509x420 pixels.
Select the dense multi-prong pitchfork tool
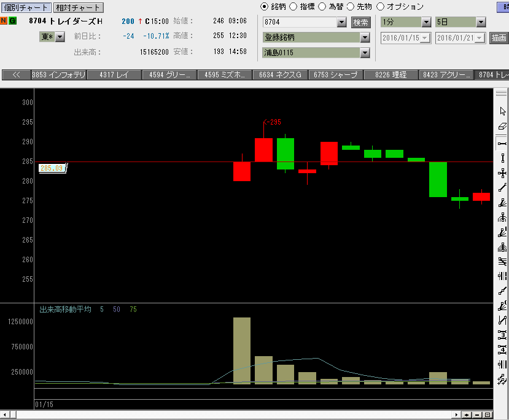pyautogui.click(x=502, y=247)
